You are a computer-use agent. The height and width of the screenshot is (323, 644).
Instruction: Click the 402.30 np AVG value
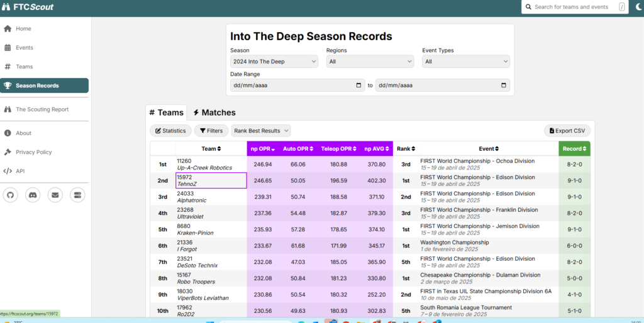pos(377,180)
